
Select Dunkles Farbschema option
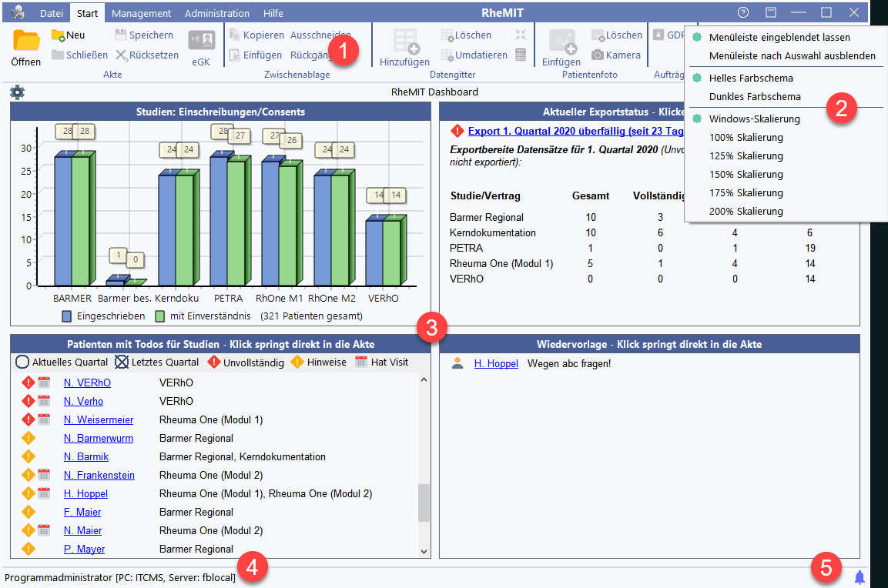click(754, 97)
